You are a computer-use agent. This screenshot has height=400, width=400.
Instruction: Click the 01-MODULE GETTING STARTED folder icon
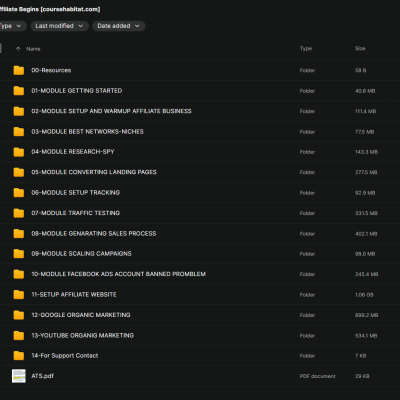(19, 91)
